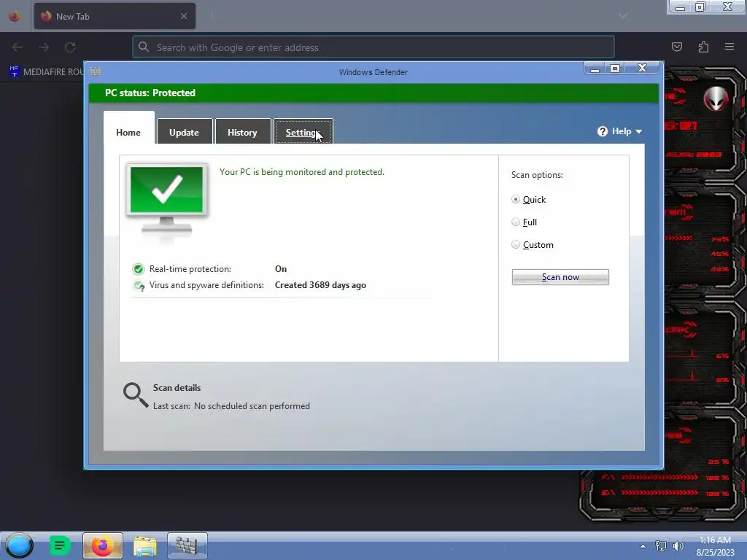Open the Firefox extensions puzzle icon
The width and height of the screenshot is (747, 560).
(x=703, y=47)
